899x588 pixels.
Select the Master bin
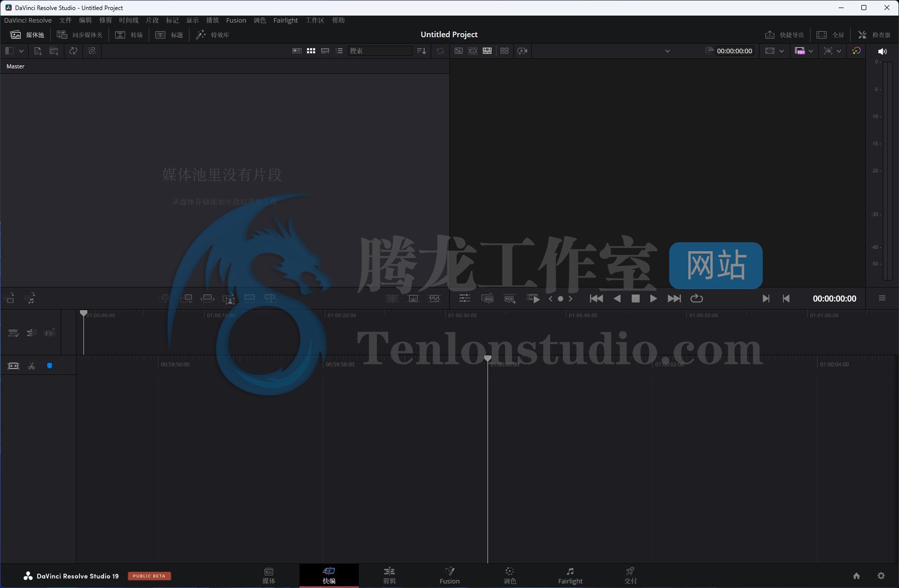(x=16, y=66)
